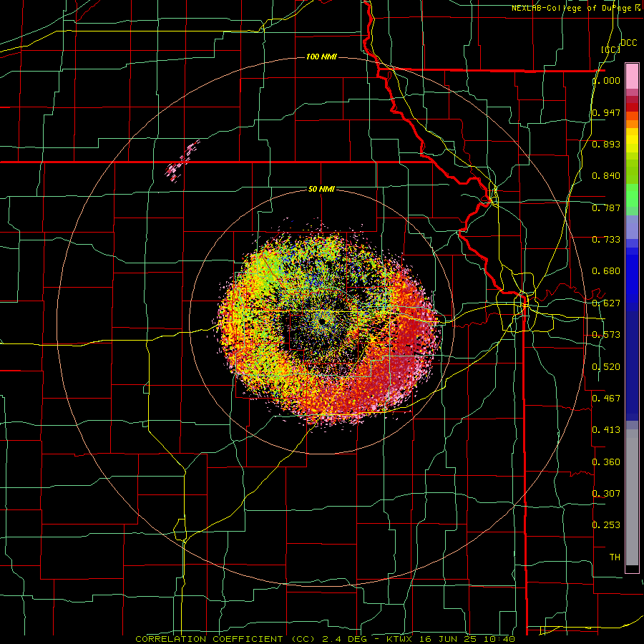This screenshot has height=644, width=644.
Task: Click the 0.787 legend value
Action: pyautogui.click(x=606, y=208)
